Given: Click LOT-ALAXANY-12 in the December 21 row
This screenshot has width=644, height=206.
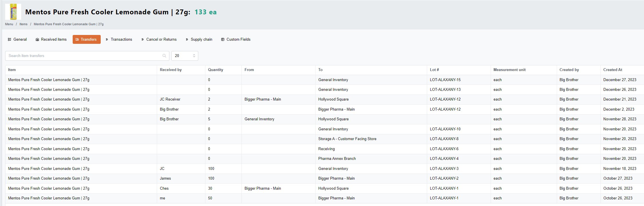Looking at the screenshot, I should 445,99.
